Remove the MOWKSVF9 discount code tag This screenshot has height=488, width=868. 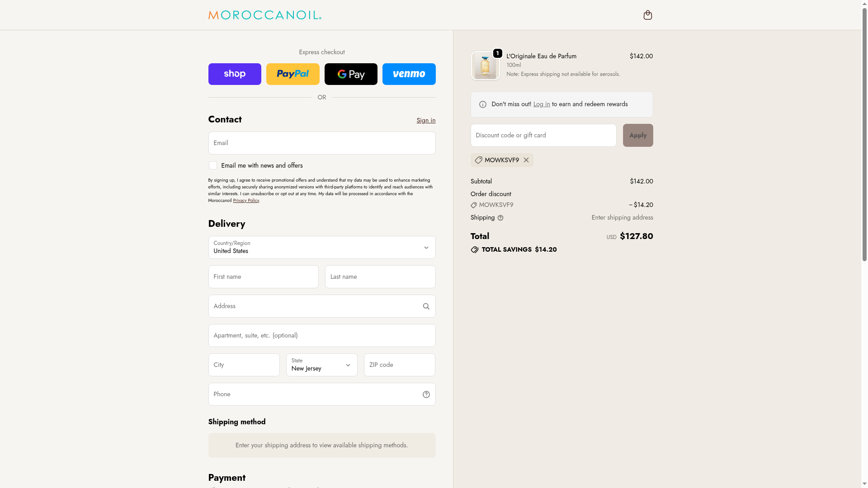[x=526, y=160]
